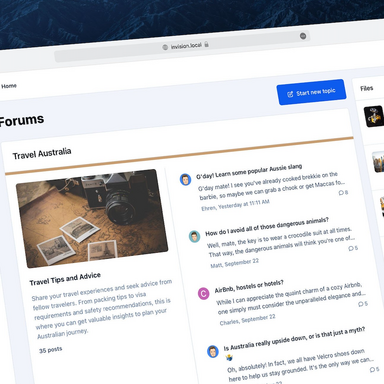Viewport: 384px width, 384px height.
Task: Open the Home breadcrumb link
Action: 9,86
